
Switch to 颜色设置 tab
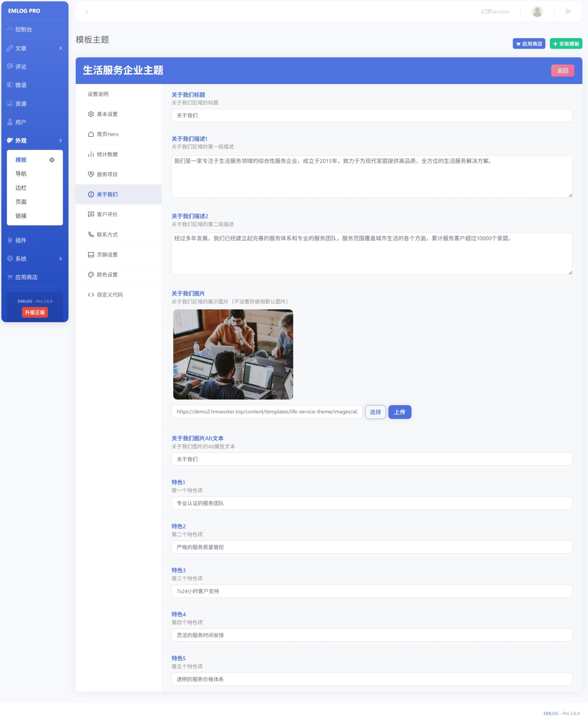(x=107, y=274)
